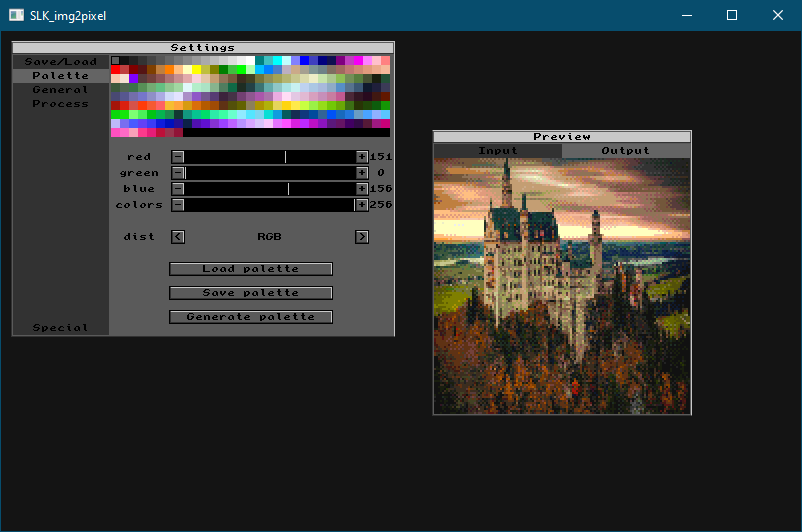Increase colors count with plus button

(x=362, y=205)
